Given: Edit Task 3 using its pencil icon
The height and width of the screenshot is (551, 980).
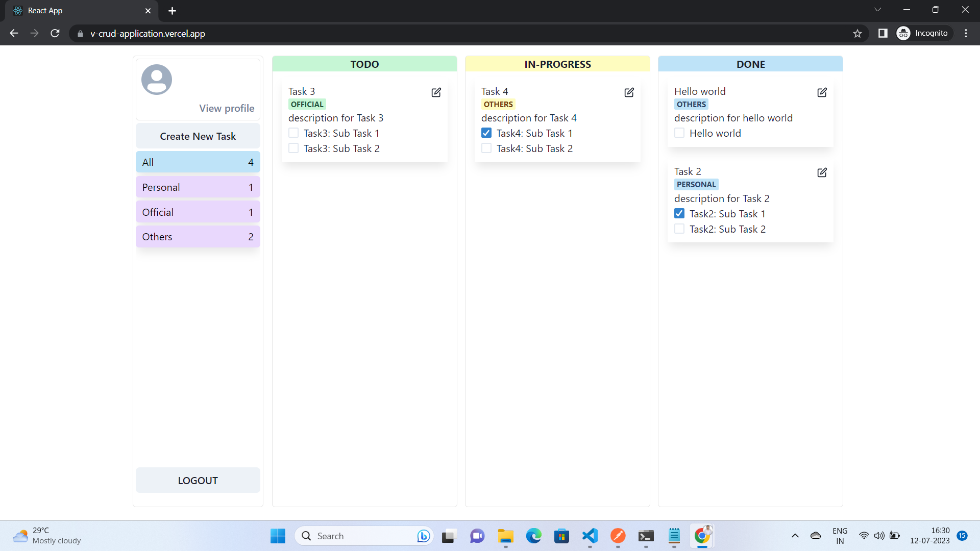Looking at the screenshot, I should (436, 92).
